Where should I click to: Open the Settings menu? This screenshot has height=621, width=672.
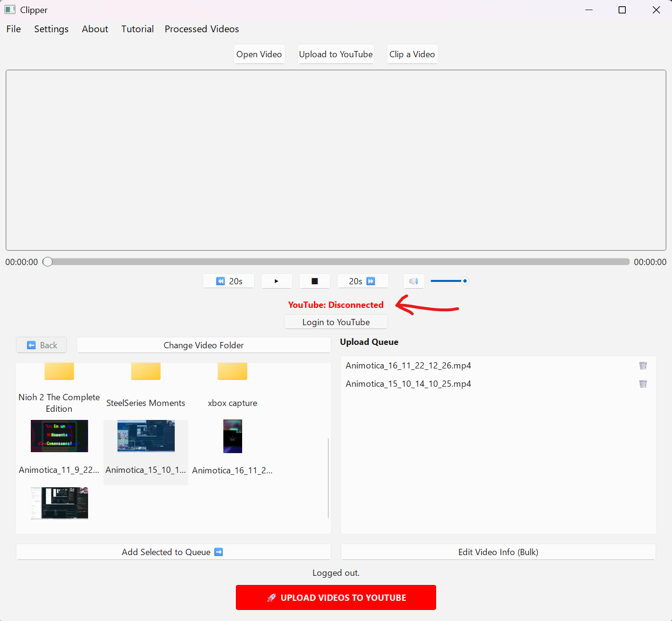click(51, 29)
